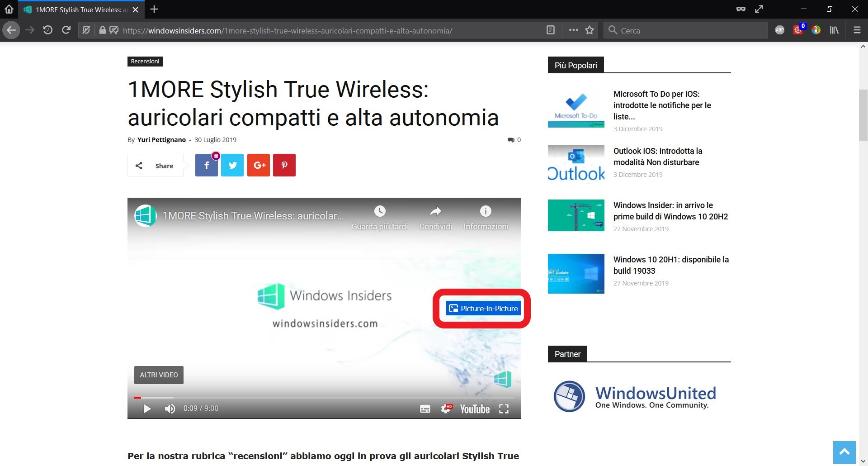Share article on Twitter
The width and height of the screenshot is (868, 466).
tap(232, 165)
